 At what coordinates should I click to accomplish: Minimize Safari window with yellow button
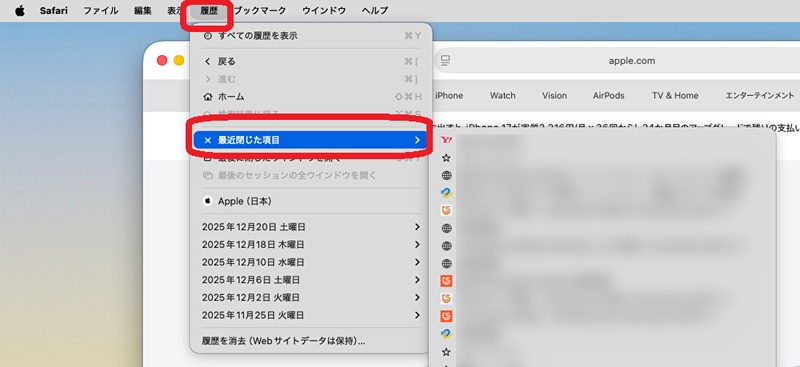pos(179,60)
